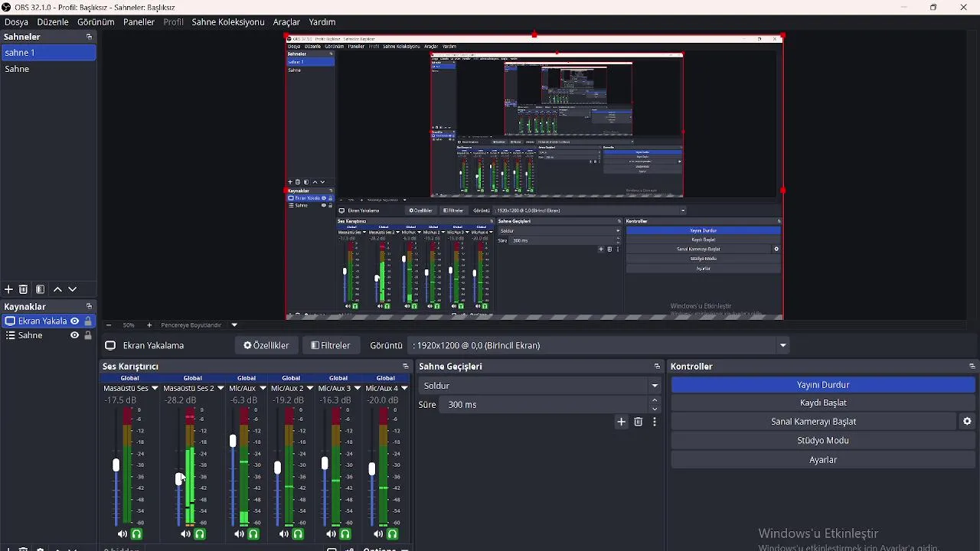Undock the Sahneler panel
The height and width of the screenshot is (551, 980).
coord(89,37)
